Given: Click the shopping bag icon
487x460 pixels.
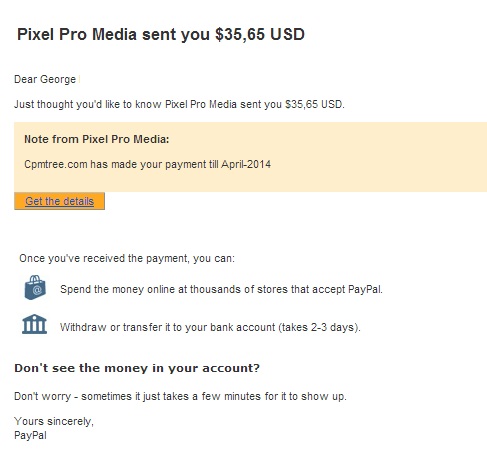Looking at the screenshot, I should coord(35,287).
